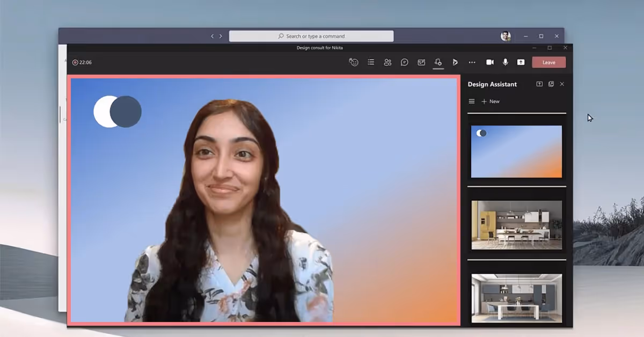Click the Leave button

548,62
